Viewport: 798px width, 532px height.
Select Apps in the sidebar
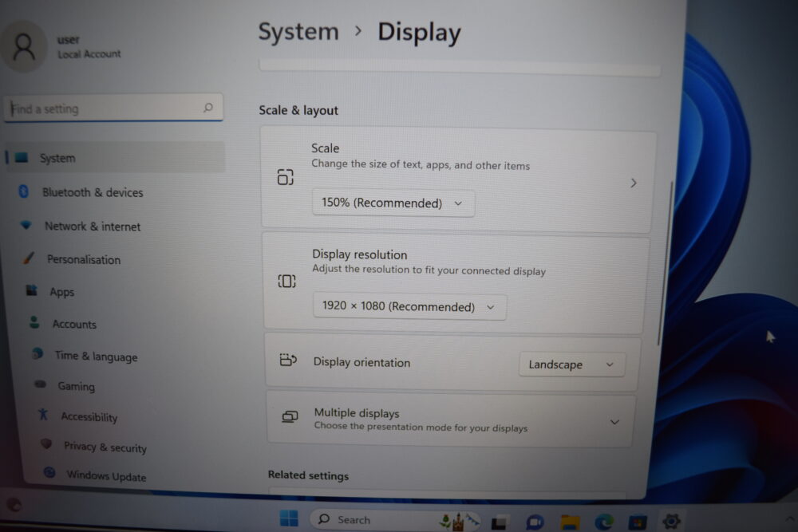click(x=61, y=292)
